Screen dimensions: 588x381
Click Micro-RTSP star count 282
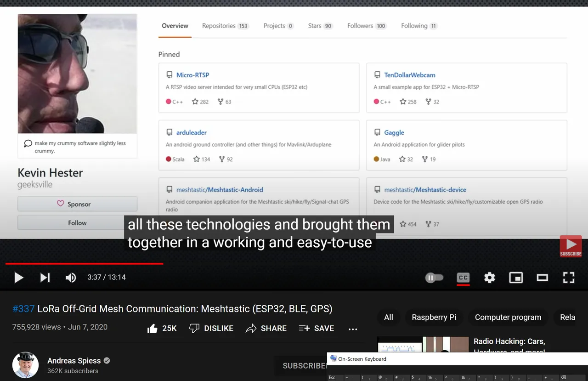pos(200,102)
